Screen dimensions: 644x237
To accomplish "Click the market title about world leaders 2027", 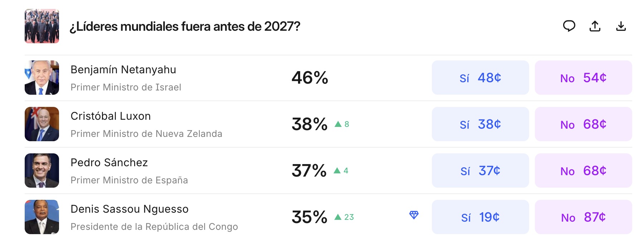I will coord(185,26).
